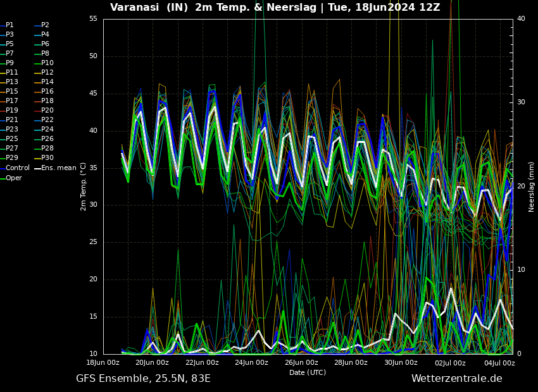
Task: Click the GFS Ensemble caption text
Action: click(x=143, y=379)
